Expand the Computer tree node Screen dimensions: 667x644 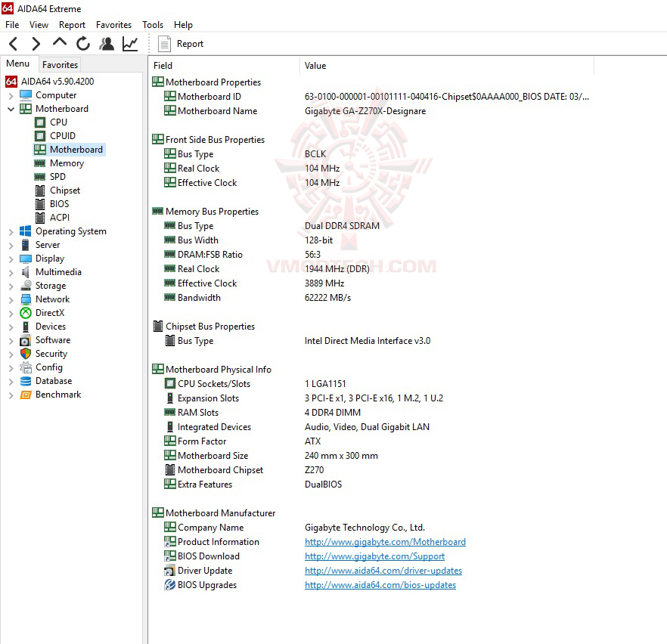(x=11, y=96)
